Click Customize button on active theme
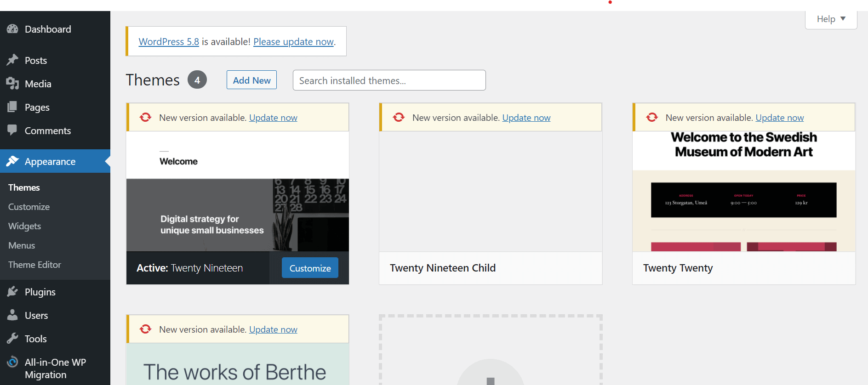Image resolution: width=868 pixels, height=385 pixels. pos(310,268)
